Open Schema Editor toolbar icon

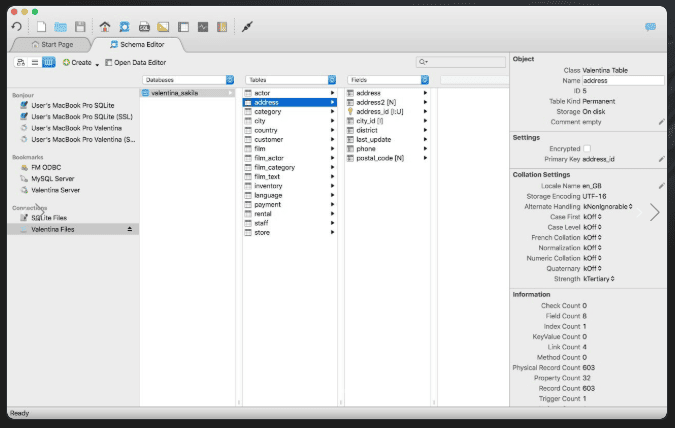pos(124,27)
